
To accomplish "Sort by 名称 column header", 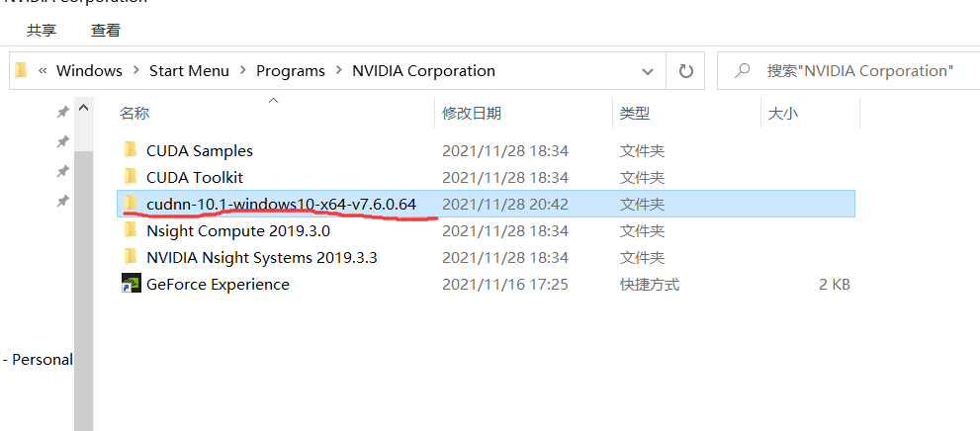I will (x=134, y=113).
